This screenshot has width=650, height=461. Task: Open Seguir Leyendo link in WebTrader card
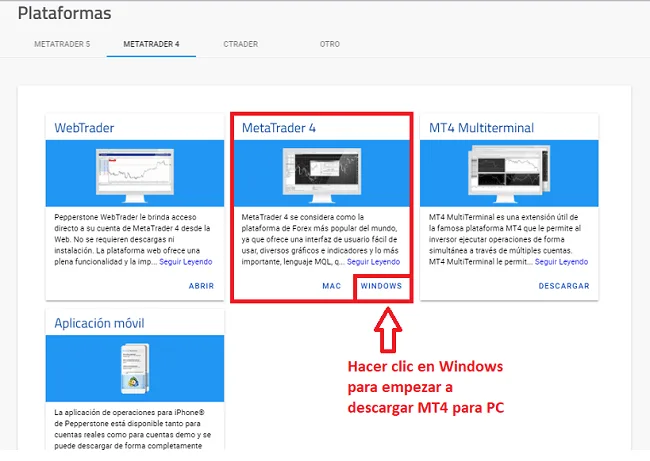point(186,262)
